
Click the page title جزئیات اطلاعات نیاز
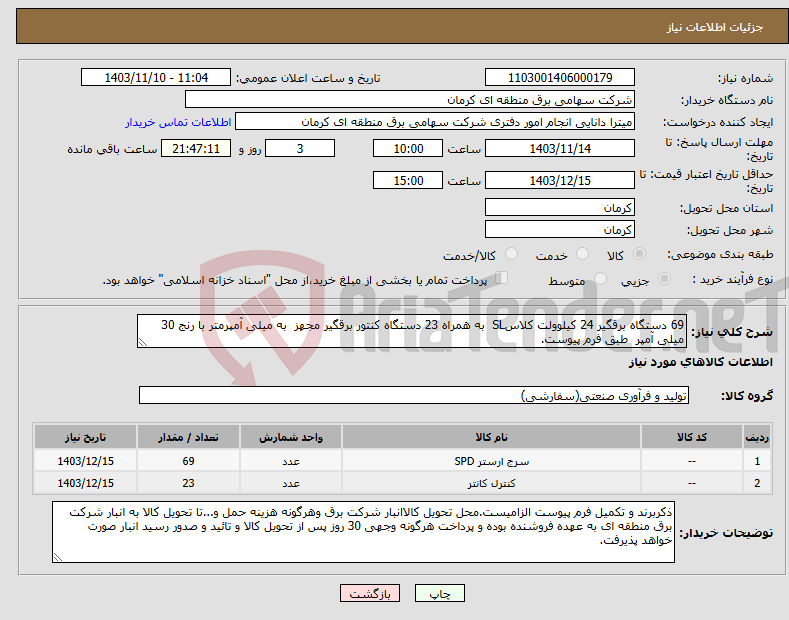(715, 27)
